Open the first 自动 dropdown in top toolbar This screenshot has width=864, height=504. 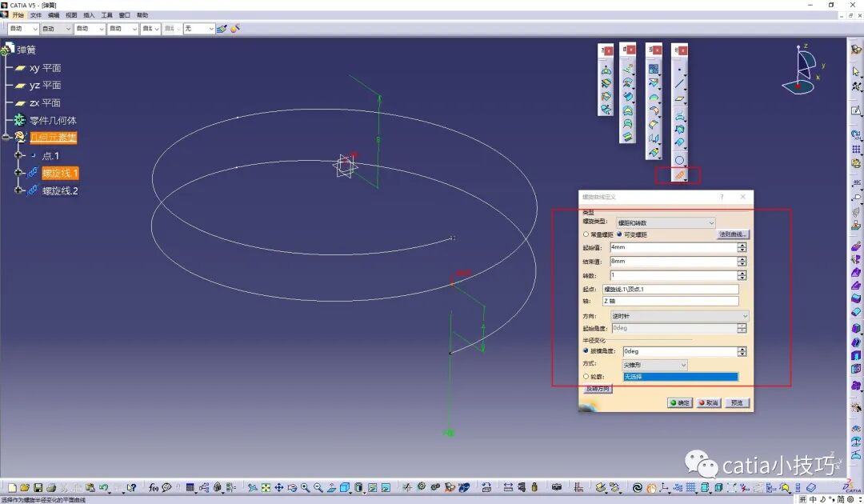(x=23, y=28)
